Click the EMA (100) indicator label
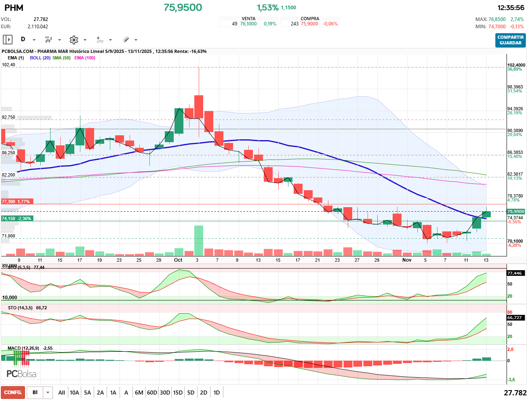Viewport: 532px width, 401px height. point(85,58)
